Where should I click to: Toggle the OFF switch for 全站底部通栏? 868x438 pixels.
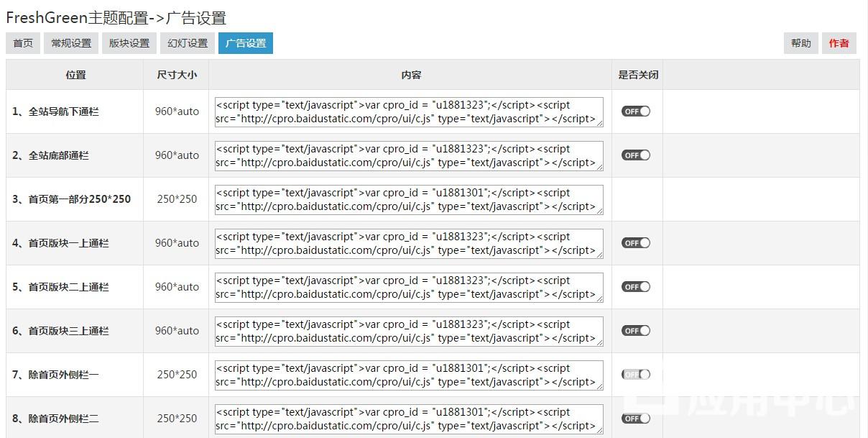click(x=636, y=155)
